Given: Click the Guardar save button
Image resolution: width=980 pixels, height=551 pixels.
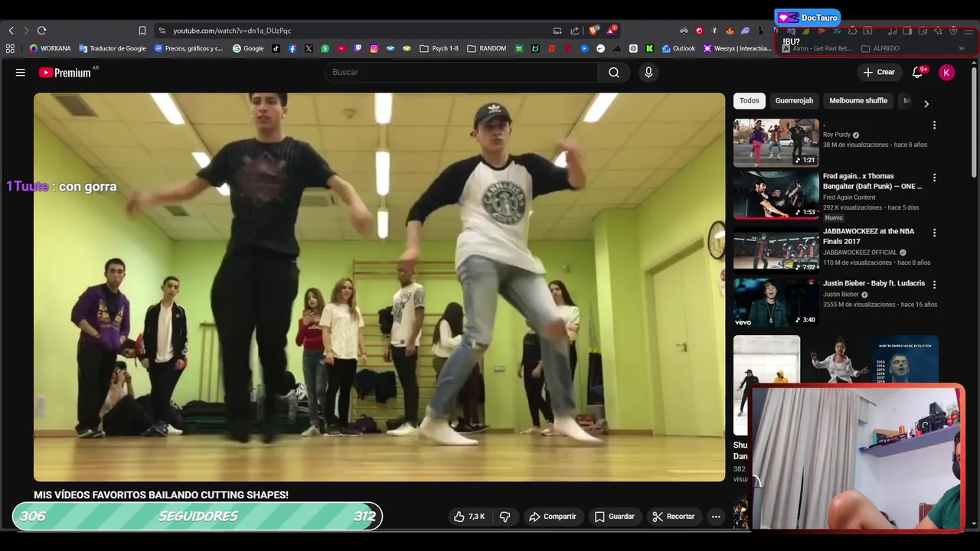Looking at the screenshot, I should tap(615, 517).
